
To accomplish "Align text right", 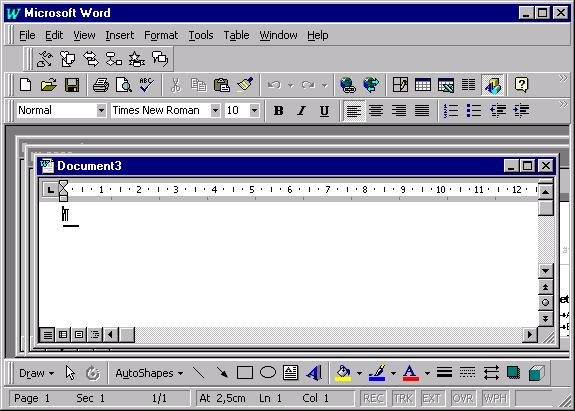I will pyautogui.click(x=399, y=110).
